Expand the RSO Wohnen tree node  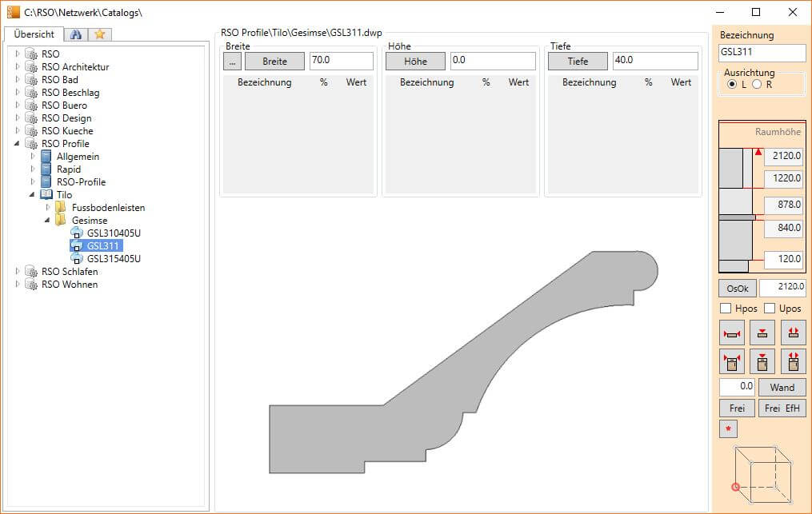pyautogui.click(x=18, y=285)
